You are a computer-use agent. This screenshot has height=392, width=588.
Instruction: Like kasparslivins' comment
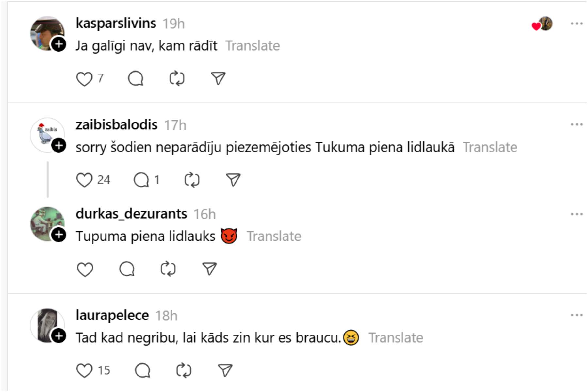[84, 79]
